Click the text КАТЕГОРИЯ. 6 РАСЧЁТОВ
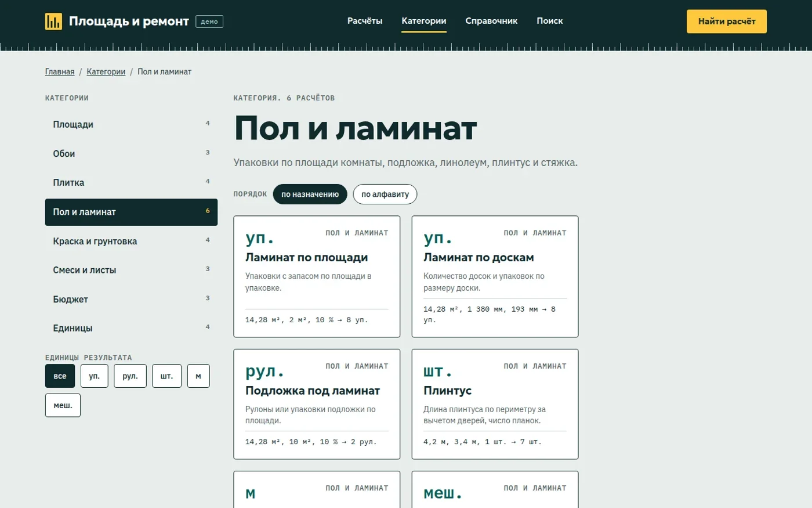This screenshot has height=508, width=812. pyautogui.click(x=284, y=98)
